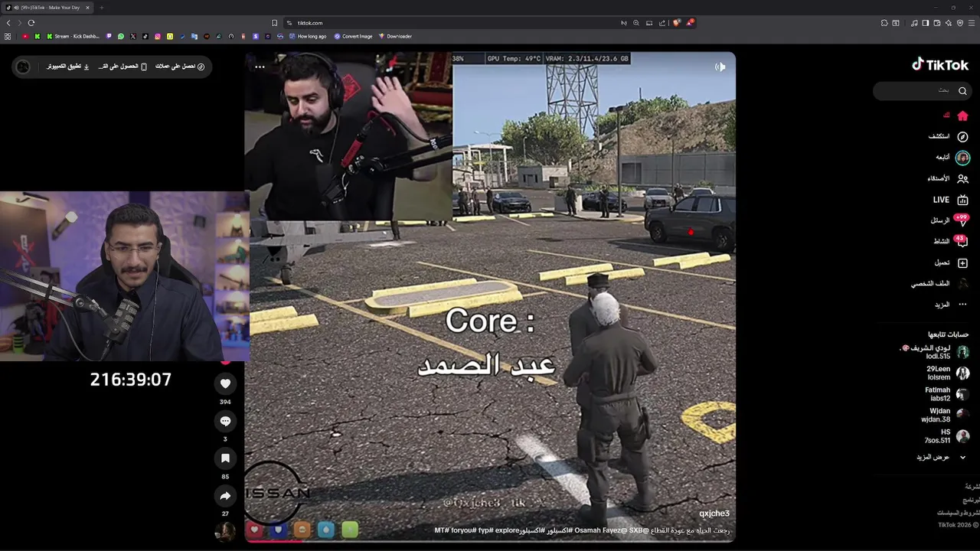
Task: Close the TikTok browser tab
Action: tap(87, 8)
